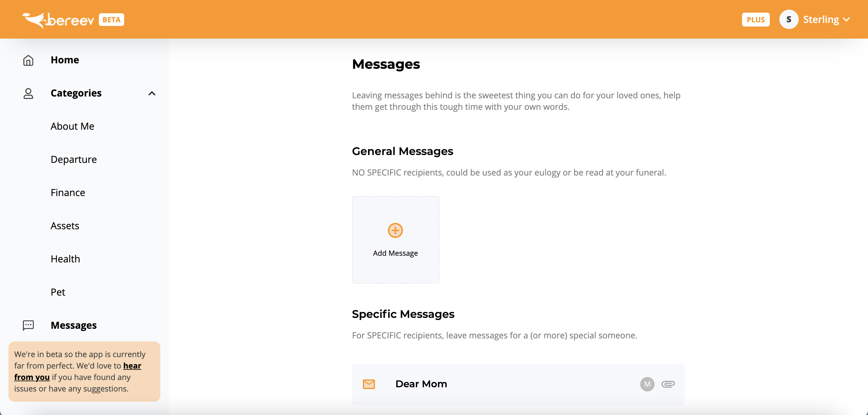Click the BETA badge next to logo
Screen dimensions: 868x415
[x=112, y=20]
